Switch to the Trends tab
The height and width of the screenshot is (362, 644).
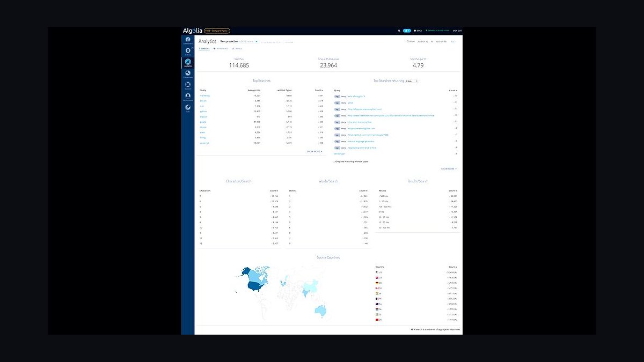coord(237,48)
